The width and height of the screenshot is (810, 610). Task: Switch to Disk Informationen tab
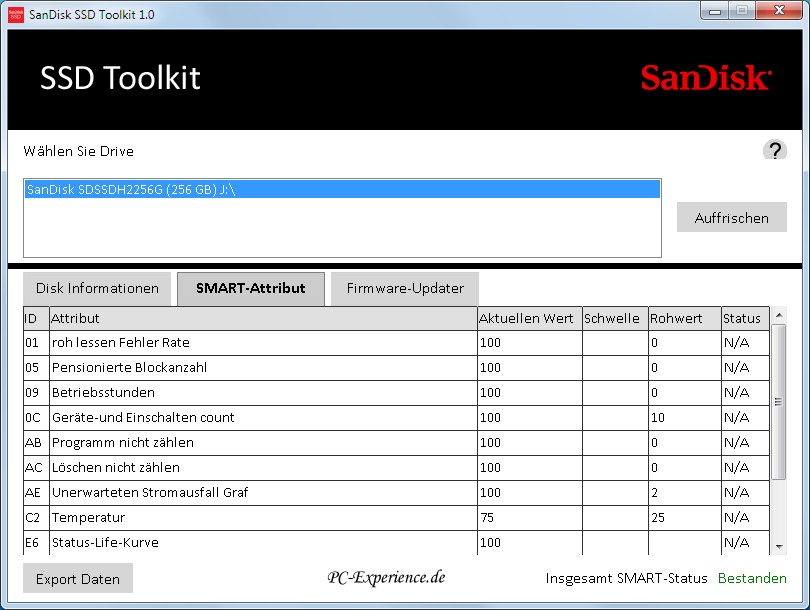point(97,288)
